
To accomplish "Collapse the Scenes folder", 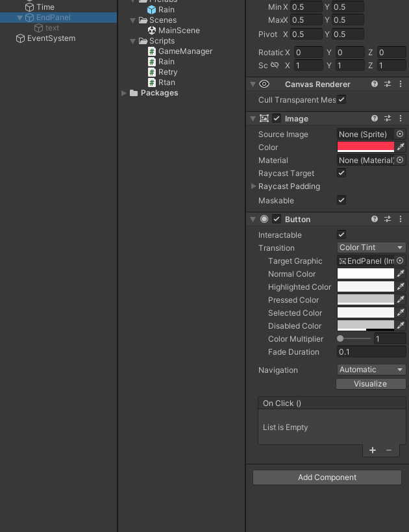I will pos(132,20).
